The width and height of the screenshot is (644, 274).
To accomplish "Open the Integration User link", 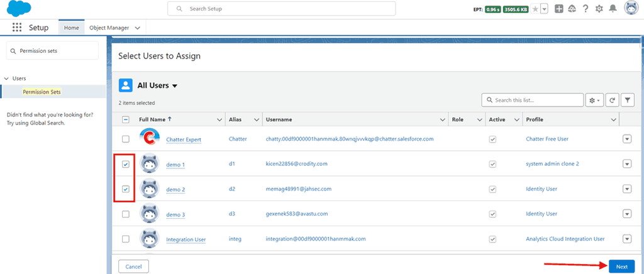I will pos(186,239).
